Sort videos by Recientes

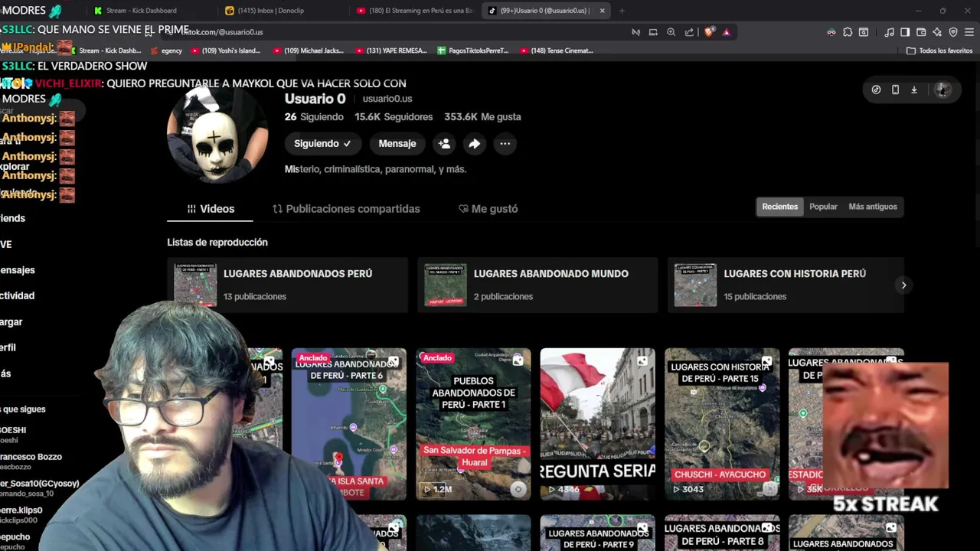[x=779, y=207]
